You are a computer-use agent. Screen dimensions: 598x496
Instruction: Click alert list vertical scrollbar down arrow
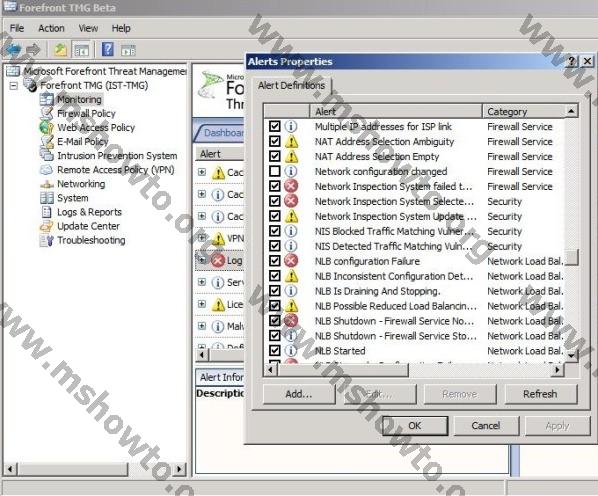click(x=571, y=355)
